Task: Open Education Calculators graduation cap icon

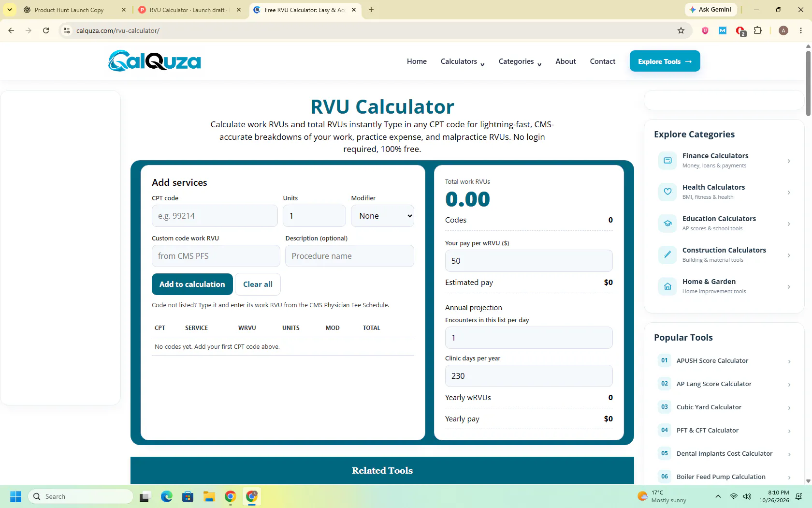Action: 667,224
